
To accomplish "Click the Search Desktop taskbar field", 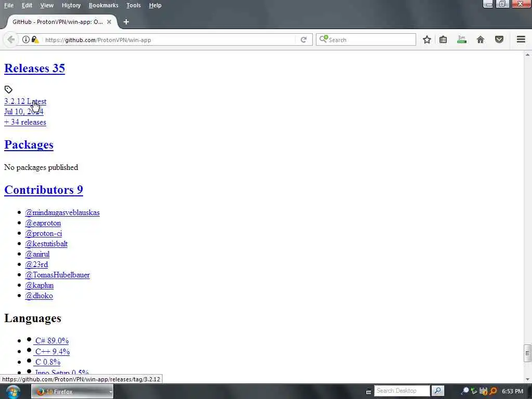I will [x=402, y=391].
